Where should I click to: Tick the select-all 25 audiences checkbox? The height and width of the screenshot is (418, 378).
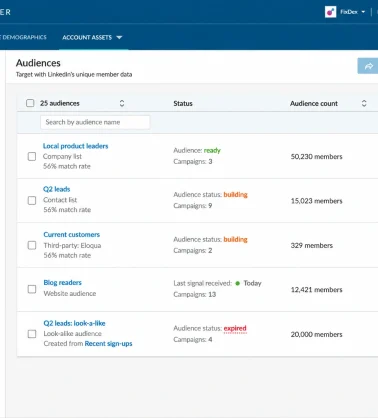click(30, 103)
